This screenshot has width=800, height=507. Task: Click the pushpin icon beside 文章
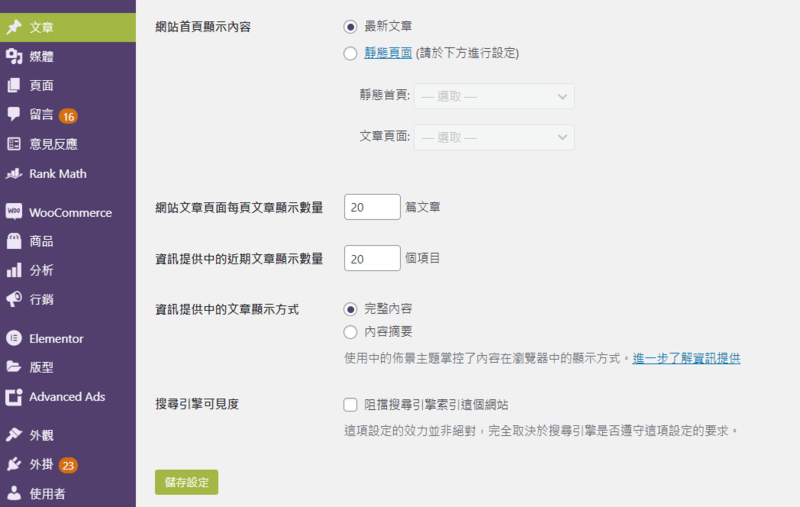tap(14, 27)
